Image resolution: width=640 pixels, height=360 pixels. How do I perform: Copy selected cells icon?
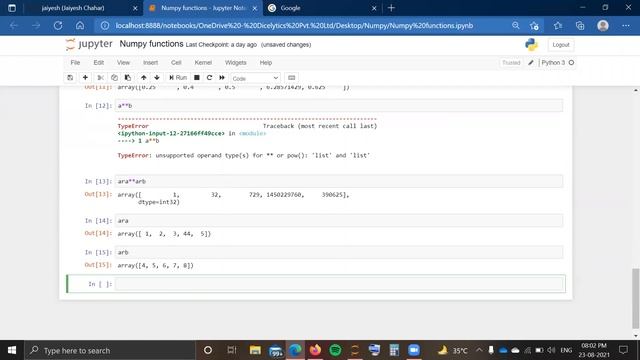pyautogui.click(x=114, y=78)
